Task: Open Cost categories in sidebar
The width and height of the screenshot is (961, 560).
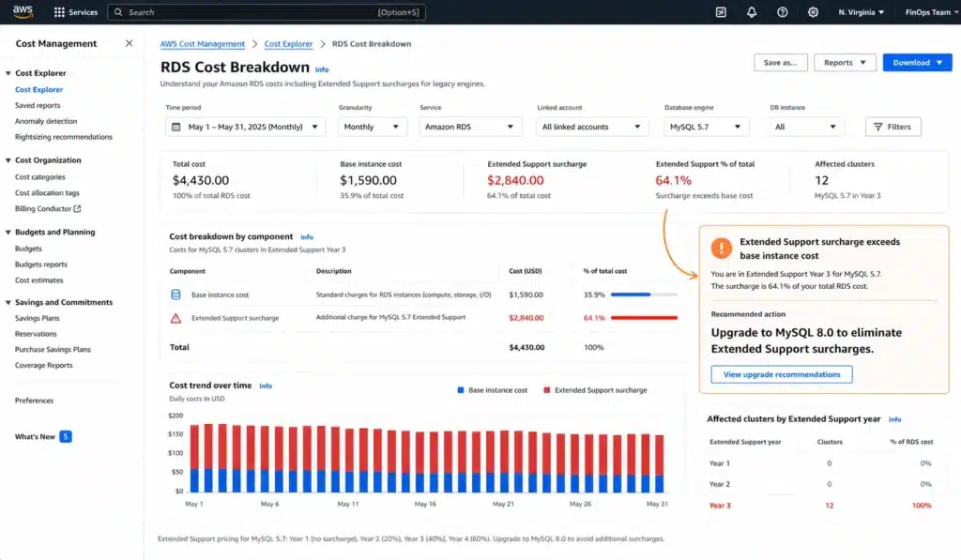Action: click(39, 177)
